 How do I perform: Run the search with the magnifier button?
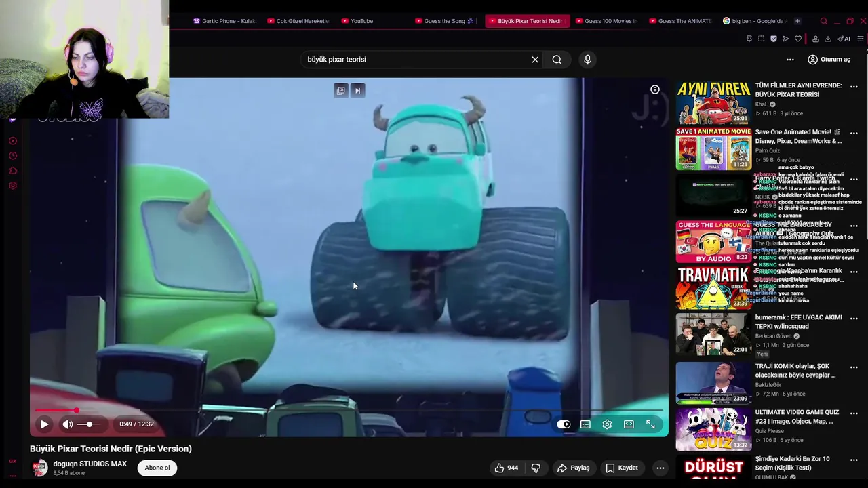[557, 60]
